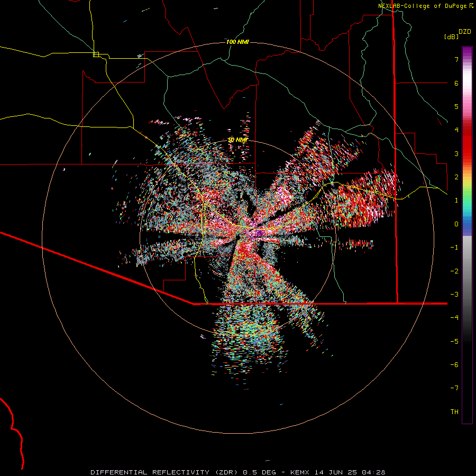Click the small yellow square highway marker
The height and width of the screenshot is (476, 476).
pyautogui.click(x=96, y=54)
